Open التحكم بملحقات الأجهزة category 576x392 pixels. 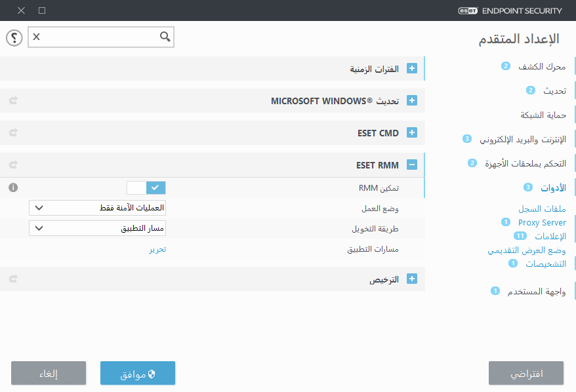click(x=525, y=164)
